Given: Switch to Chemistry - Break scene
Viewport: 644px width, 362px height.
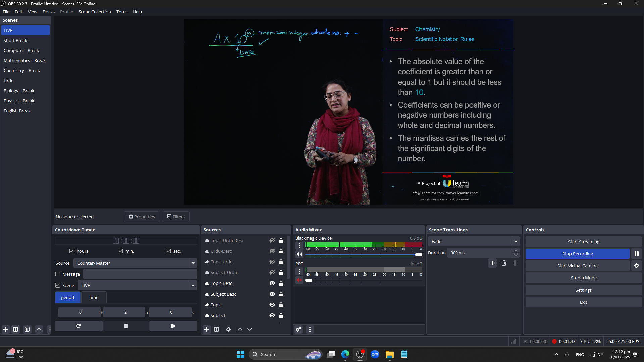Looking at the screenshot, I should coord(26,70).
